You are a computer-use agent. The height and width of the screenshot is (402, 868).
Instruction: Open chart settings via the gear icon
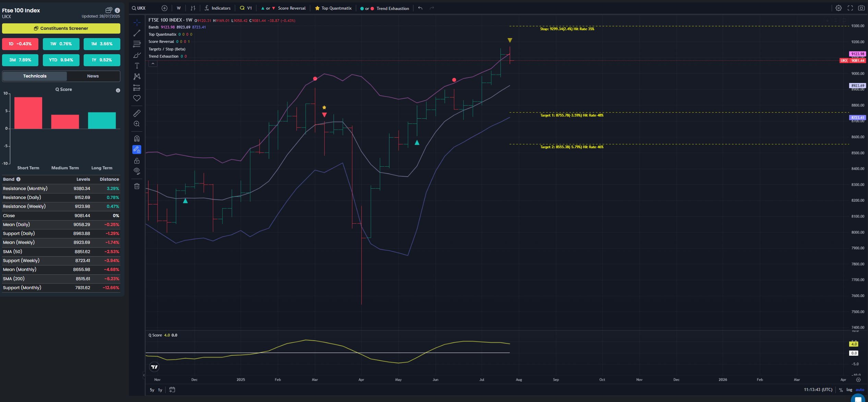(x=839, y=8)
